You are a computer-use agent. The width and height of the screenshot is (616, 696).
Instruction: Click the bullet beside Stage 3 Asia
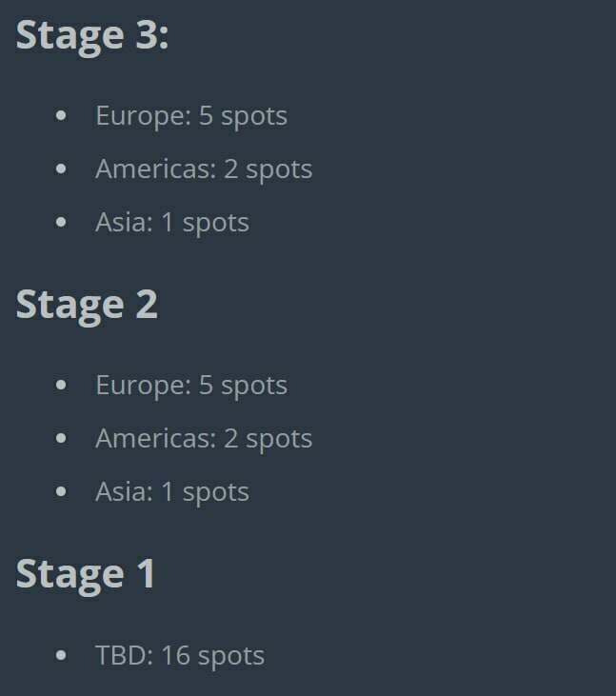point(62,223)
